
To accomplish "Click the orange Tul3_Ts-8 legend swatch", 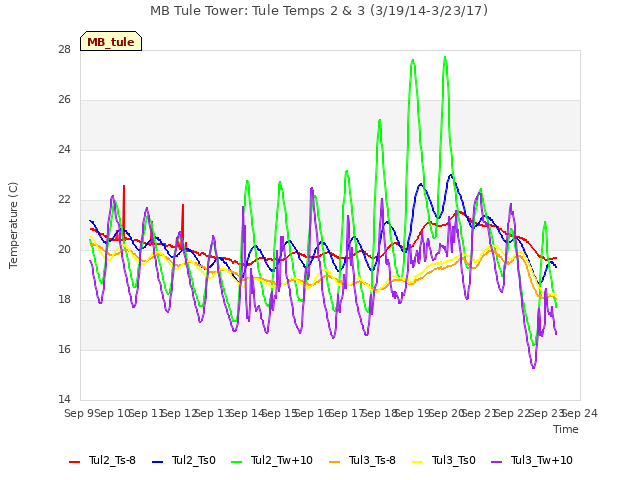I will (334, 461).
